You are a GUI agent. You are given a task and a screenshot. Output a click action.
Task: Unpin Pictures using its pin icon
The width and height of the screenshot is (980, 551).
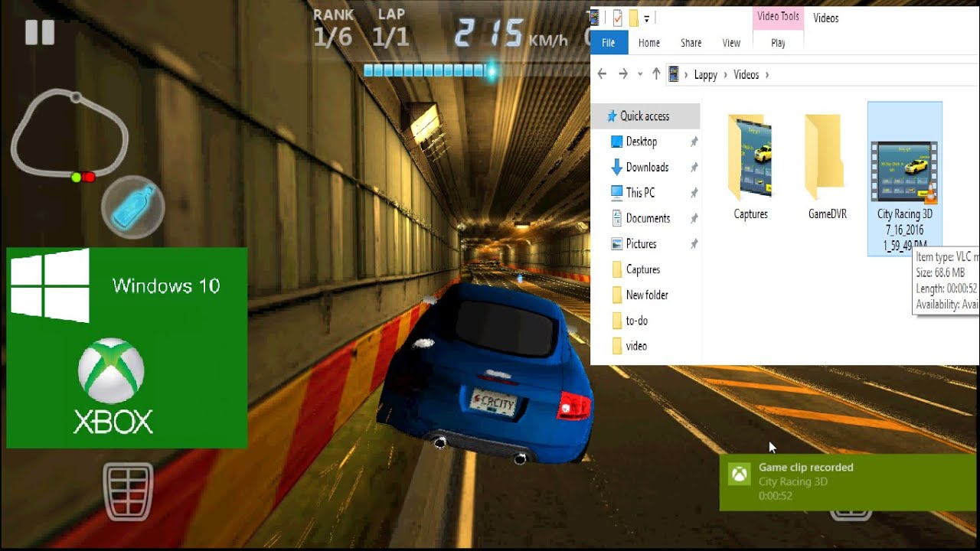click(x=694, y=244)
